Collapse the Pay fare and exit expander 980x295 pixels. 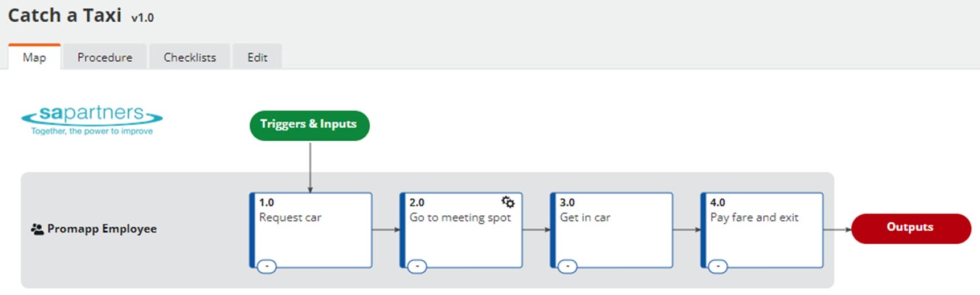[718, 266]
